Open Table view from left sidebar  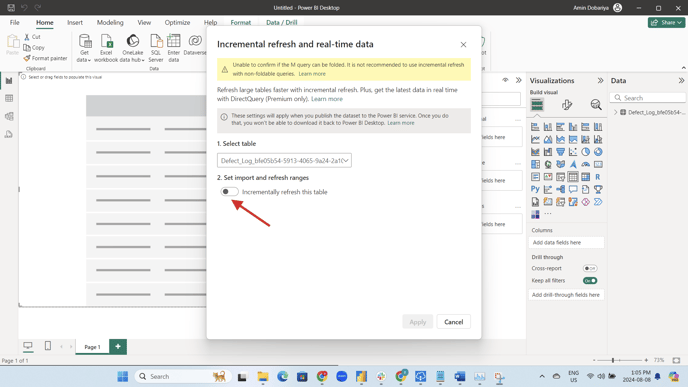point(9,98)
